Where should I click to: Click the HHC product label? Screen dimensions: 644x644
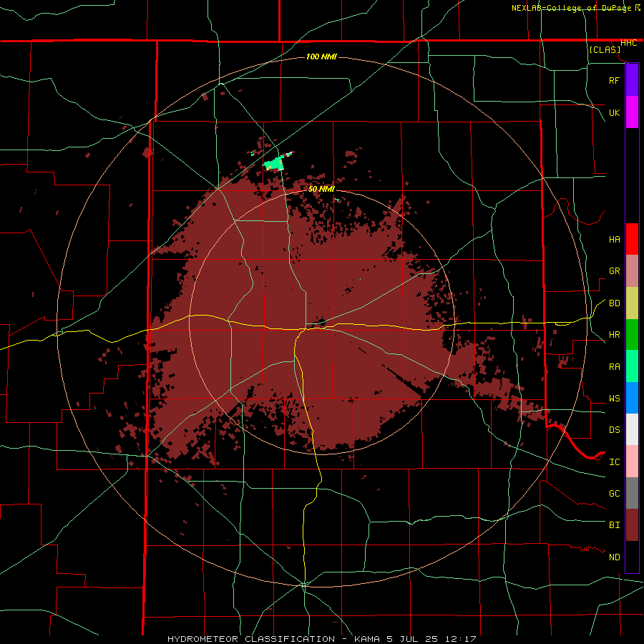pos(628,43)
